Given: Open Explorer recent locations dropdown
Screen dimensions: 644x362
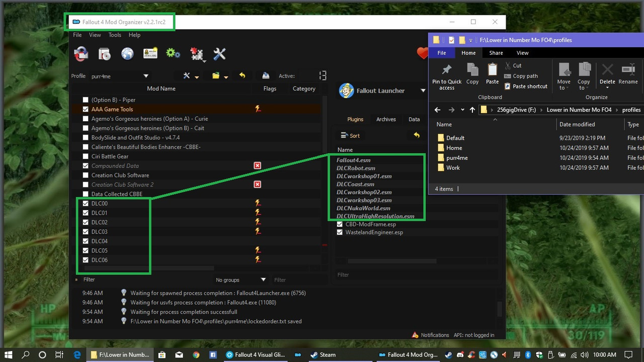Looking at the screenshot, I should pyautogui.click(x=462, y=110).
